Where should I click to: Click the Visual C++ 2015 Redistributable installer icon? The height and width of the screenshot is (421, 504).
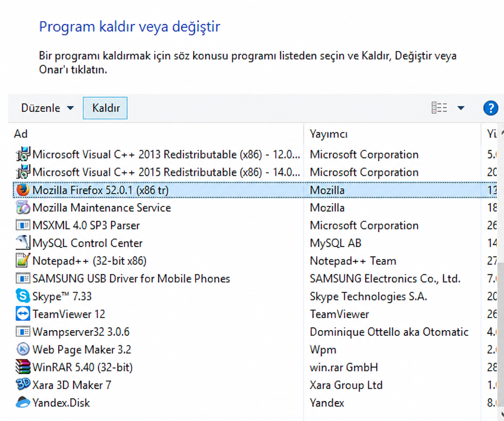pos(23,172)
